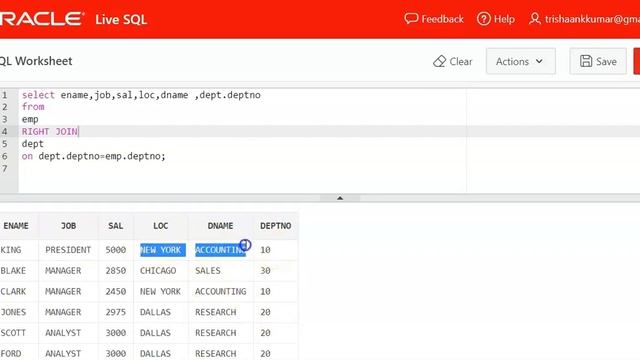Screen dimensions: 640x360
Task: Clear the SQL worksheet
Action: coord(452,61)
